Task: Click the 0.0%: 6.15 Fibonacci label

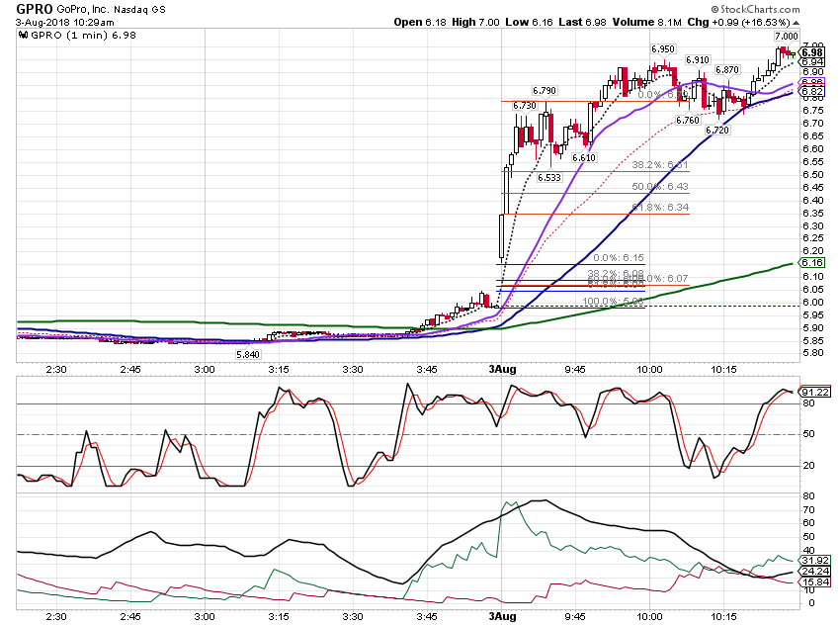Action: click(x=619, y=258)
